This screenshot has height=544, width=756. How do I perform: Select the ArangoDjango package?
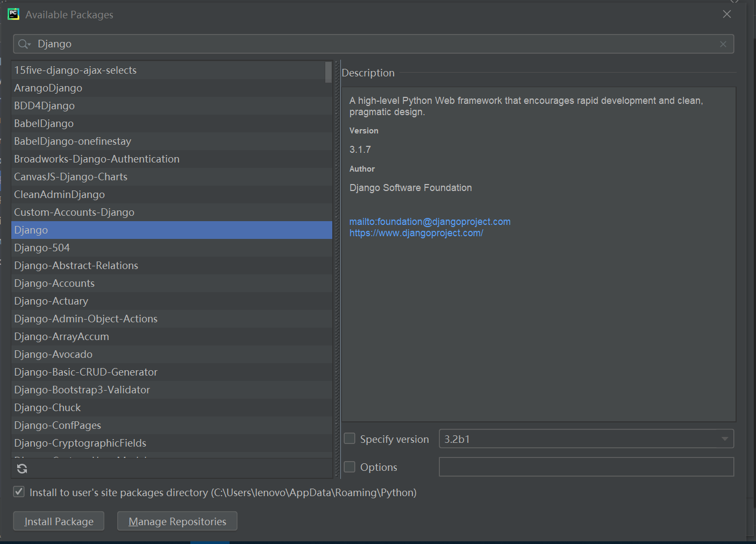(172, 88)
